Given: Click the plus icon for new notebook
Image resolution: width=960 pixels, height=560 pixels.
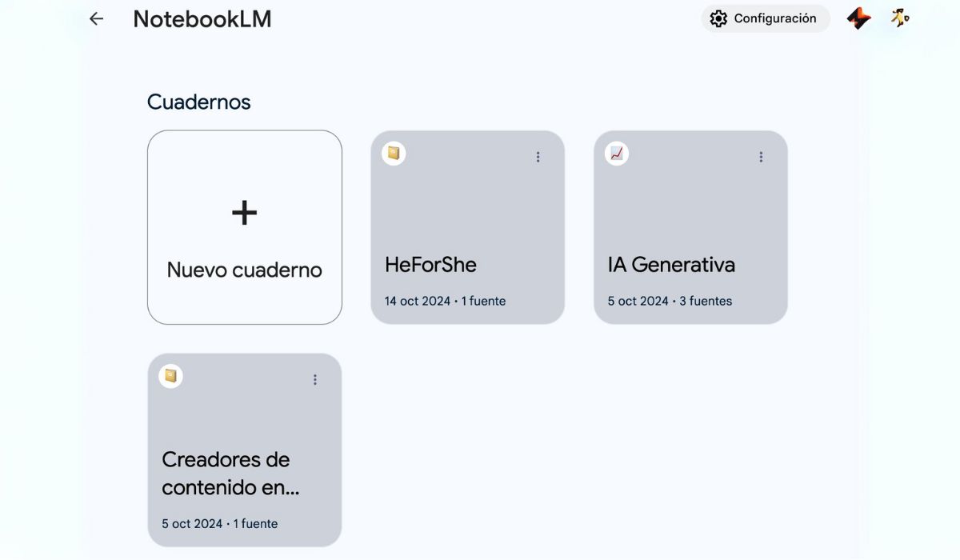Looking at the screenshot, I should (244, 212).
